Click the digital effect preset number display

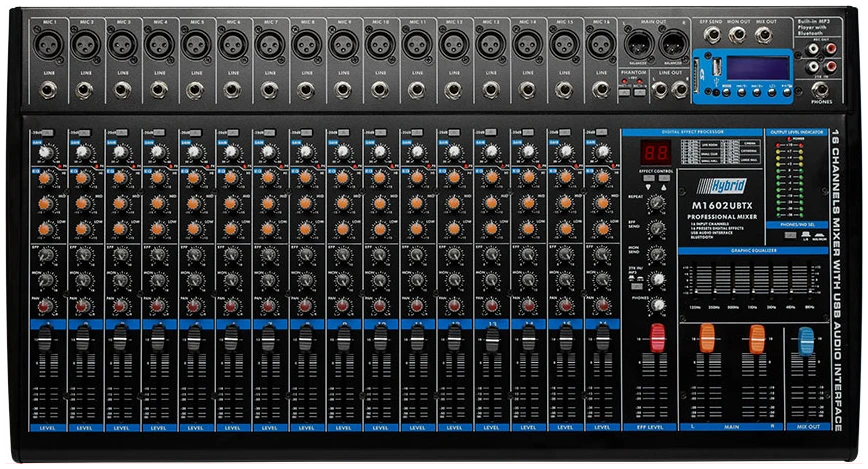tap(655, 153)
